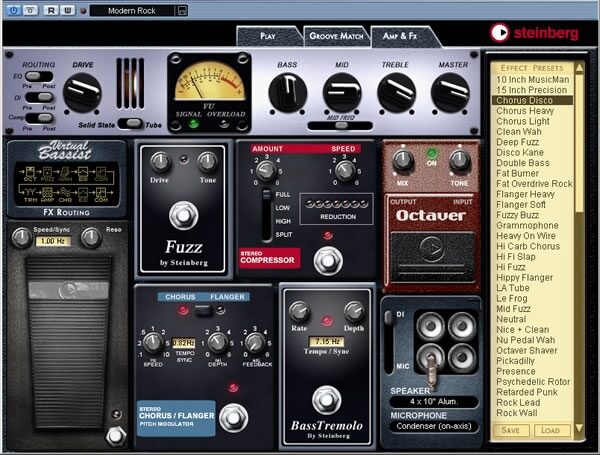Toggle the Octaver ON indicator
The image size is (600, 455).
pyautogui.click(x=431, y=154)
